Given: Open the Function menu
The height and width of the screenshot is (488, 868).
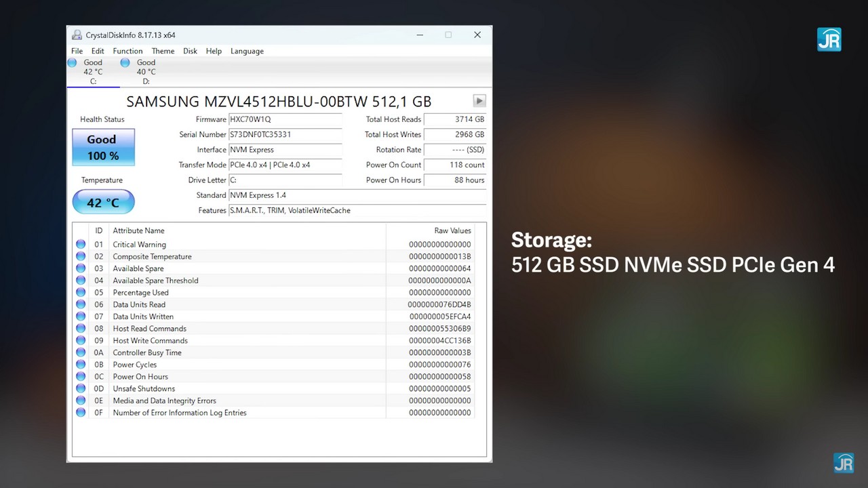Looking at the screenshot, I should point(127,51).
